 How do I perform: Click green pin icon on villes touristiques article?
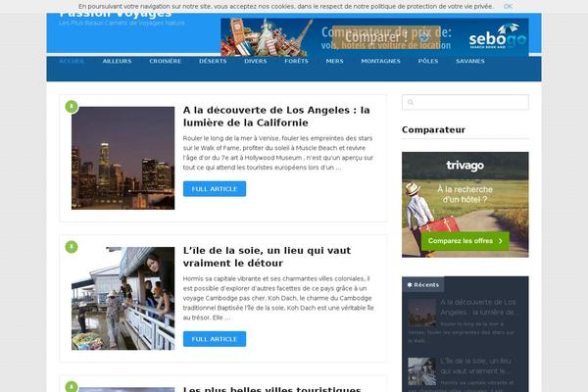[72, 386]
